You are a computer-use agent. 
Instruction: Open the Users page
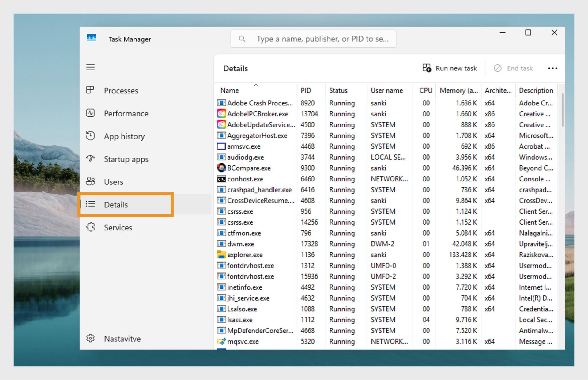[x=113, y=182]
